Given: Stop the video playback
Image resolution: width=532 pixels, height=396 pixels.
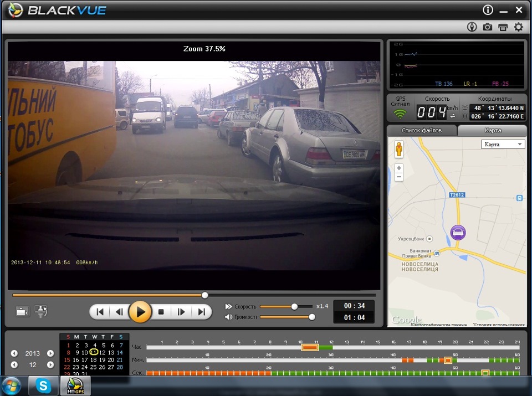Looking at the screenshot, I should click(x=161, y=312).
